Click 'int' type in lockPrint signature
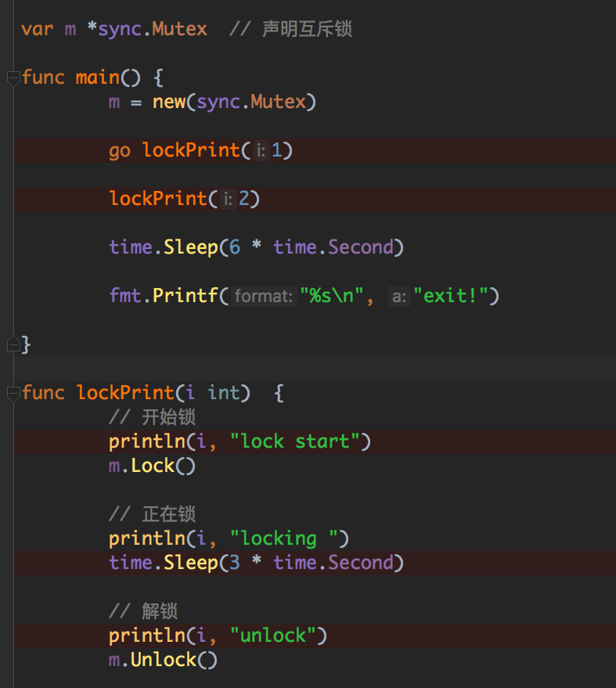Image resolution: width=616 pixels, height=688 pixels. [224, 393]
